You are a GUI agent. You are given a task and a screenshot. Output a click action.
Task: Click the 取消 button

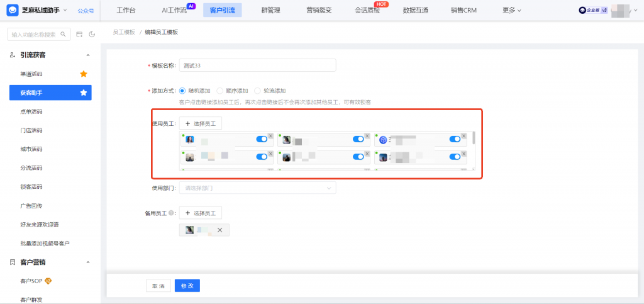[x=158, y=286]
